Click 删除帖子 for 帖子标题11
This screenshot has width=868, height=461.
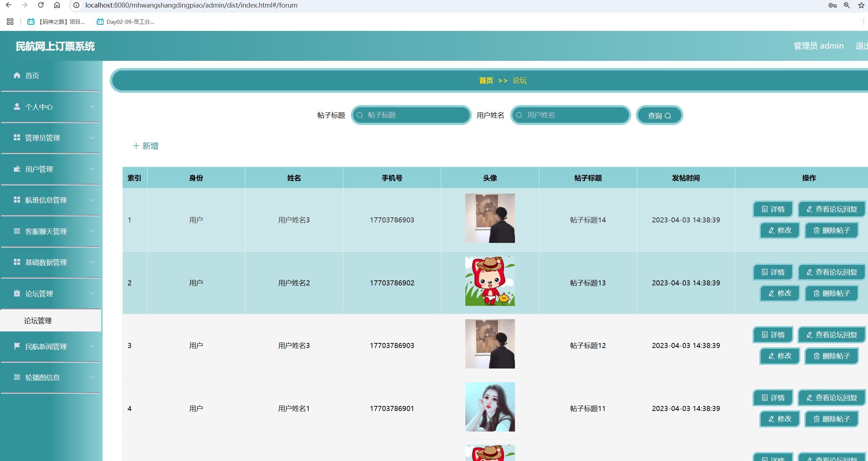tap(832, 419)
